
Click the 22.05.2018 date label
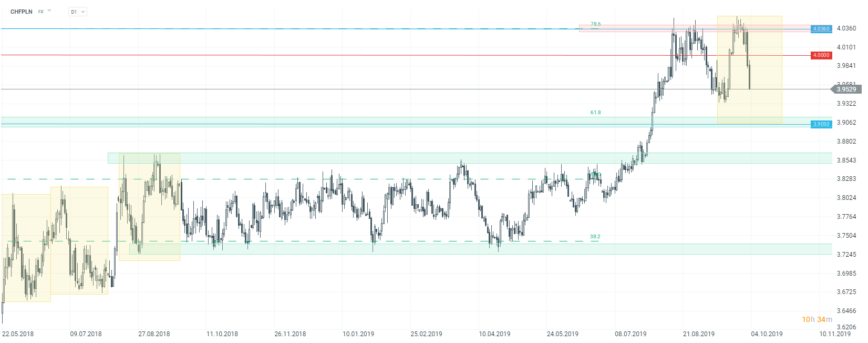click(x=18, y=334)
